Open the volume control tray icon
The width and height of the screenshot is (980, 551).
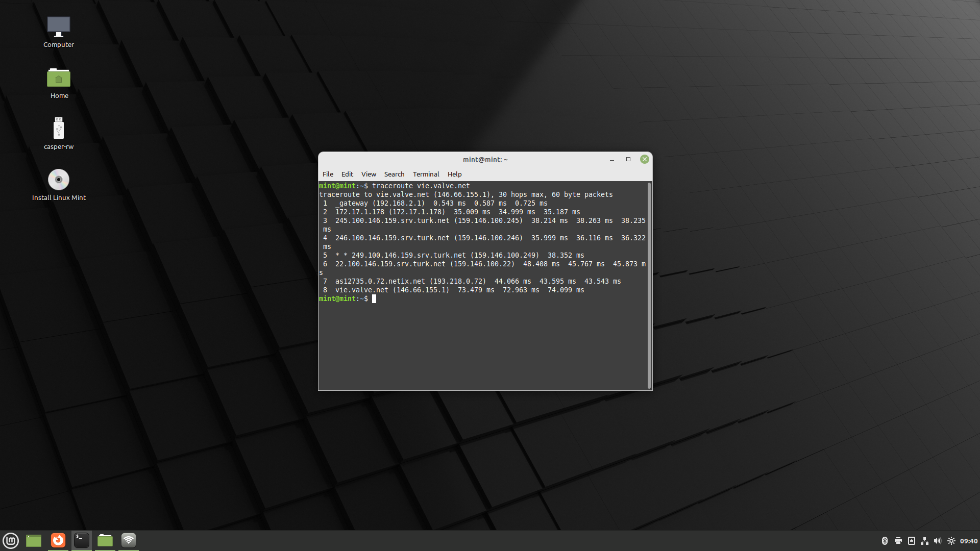point(938,541)
